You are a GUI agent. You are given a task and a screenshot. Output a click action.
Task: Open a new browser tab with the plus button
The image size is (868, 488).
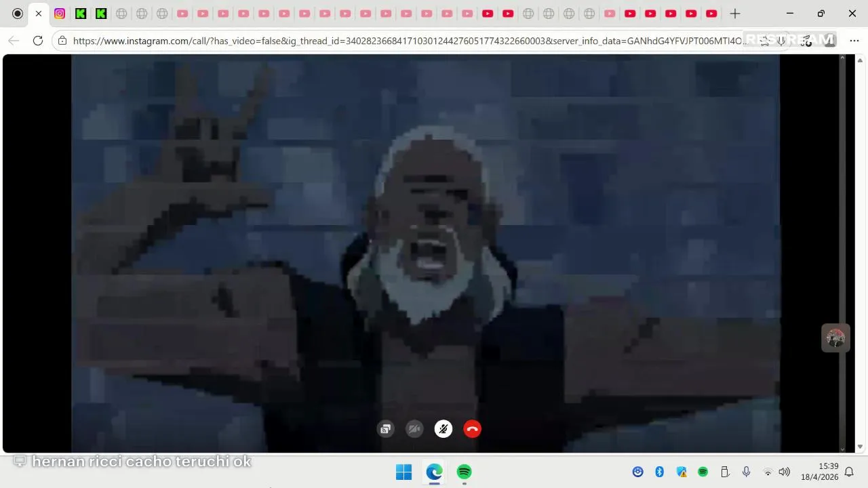(x=734, y=14)
